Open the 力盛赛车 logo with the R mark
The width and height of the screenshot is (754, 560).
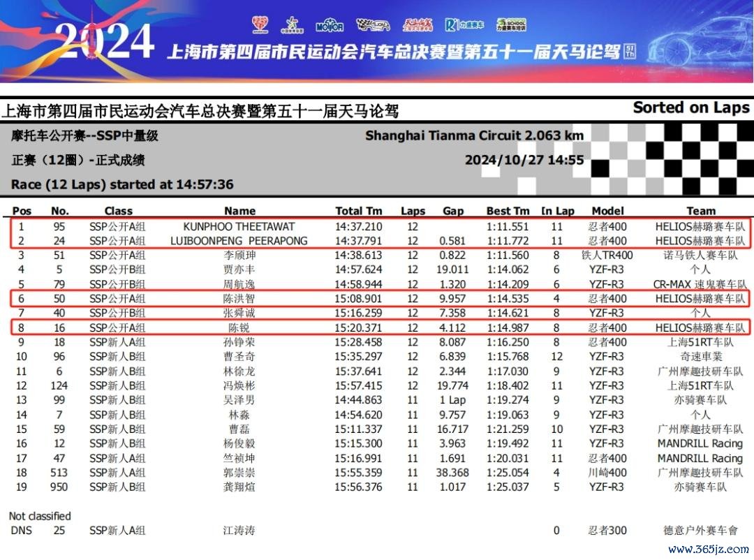464,24
